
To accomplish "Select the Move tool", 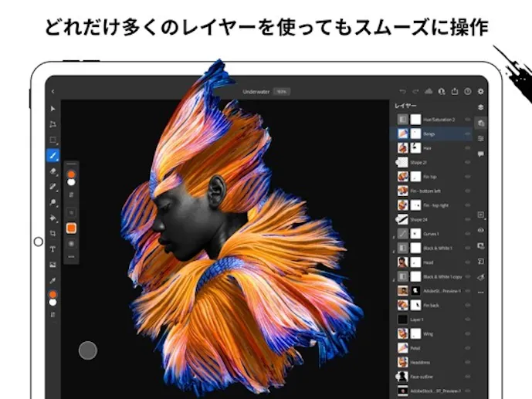I will point(53,109).
